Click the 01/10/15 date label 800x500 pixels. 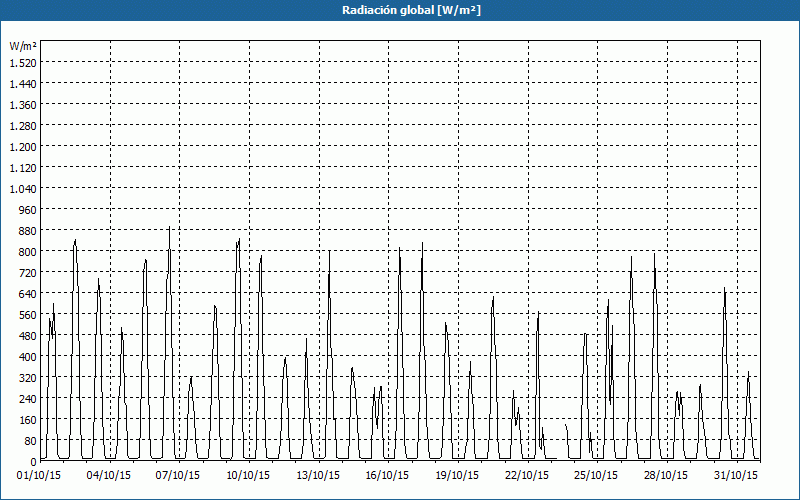pyautogui.click(x=39, y=476)
